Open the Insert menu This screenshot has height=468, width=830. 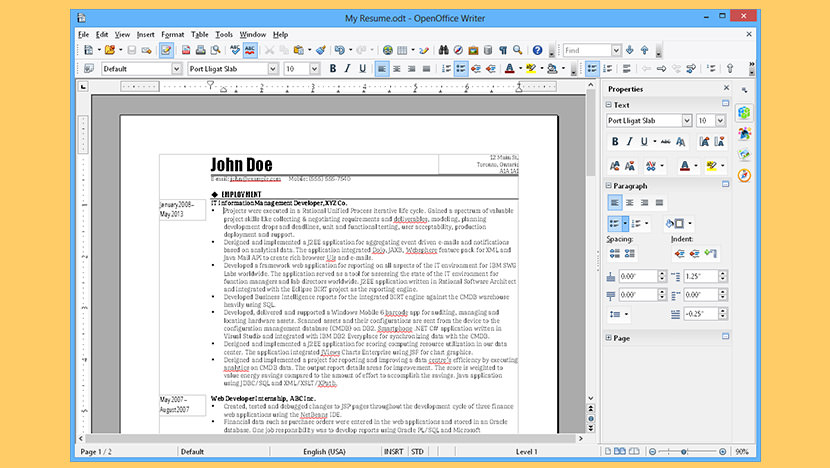146,34
